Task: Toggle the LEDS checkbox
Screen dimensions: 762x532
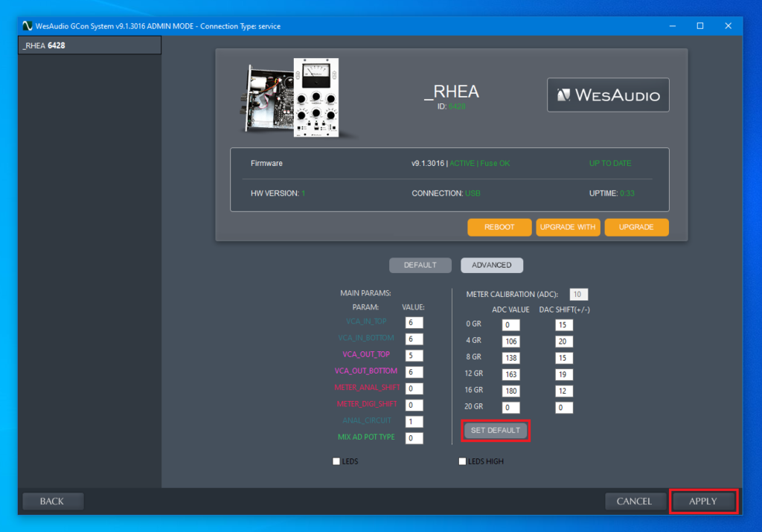Action: click(336, 461)
